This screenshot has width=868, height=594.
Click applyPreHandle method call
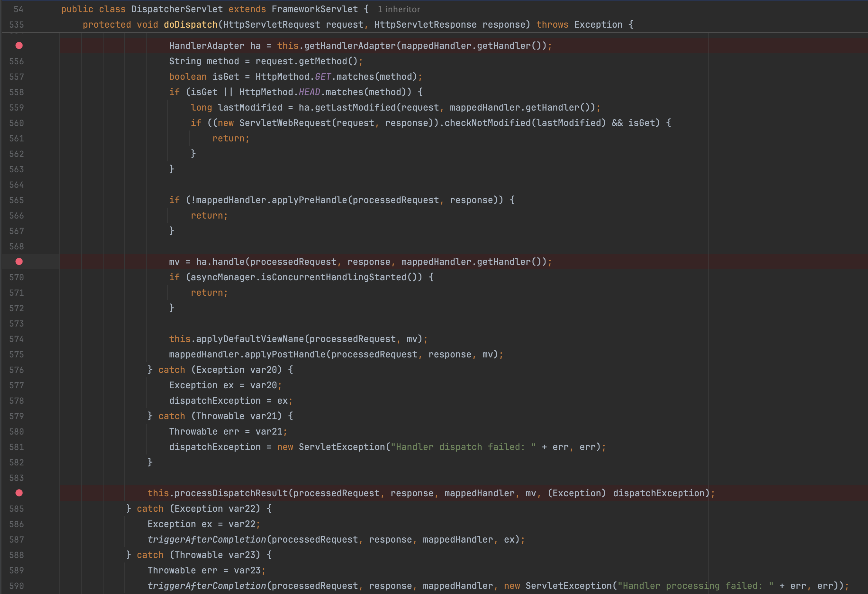[x=309, y=200]
